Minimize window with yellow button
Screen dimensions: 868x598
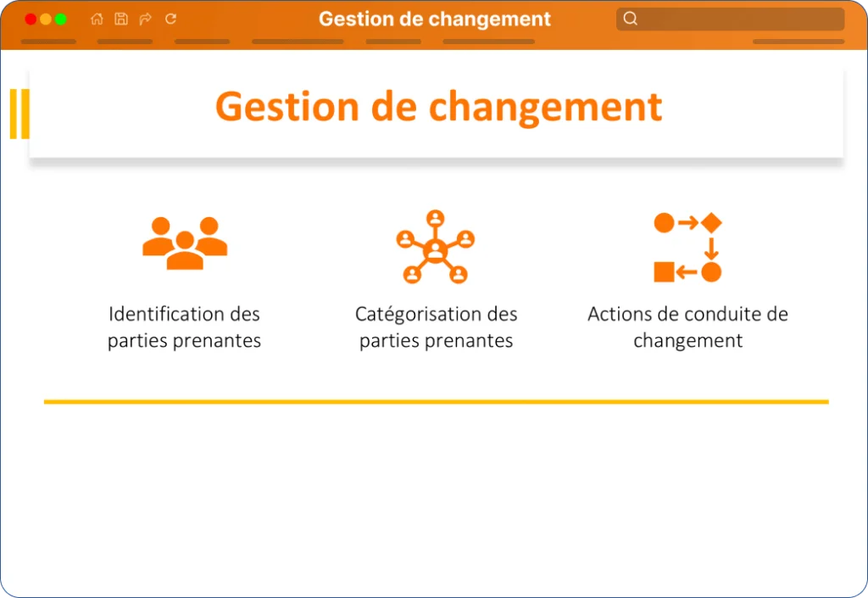tap(46, 20)
